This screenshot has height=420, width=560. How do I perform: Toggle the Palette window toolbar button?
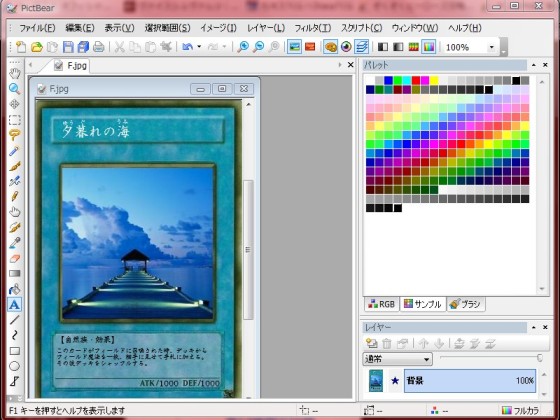pos(330,47)
